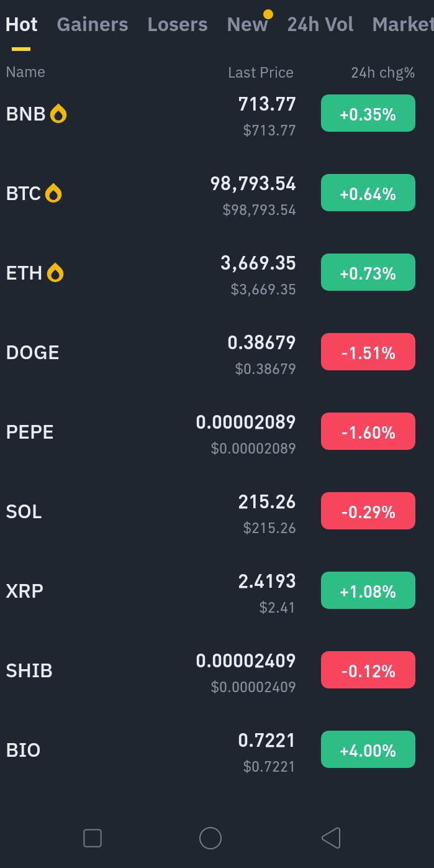Viewport: 434px width, 868px height.
Task: Tap the flame icon next to ETH
Action: [x=55, y=273]
